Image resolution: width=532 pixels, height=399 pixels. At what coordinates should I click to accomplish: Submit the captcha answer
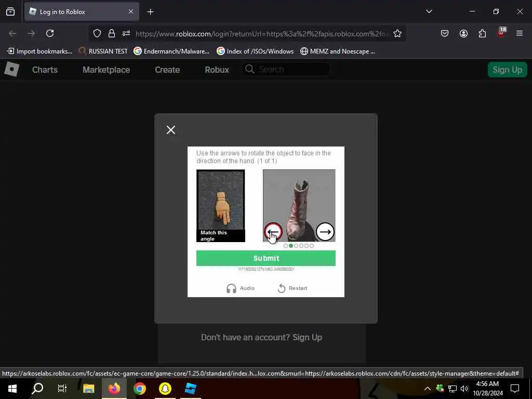[265, 258]
